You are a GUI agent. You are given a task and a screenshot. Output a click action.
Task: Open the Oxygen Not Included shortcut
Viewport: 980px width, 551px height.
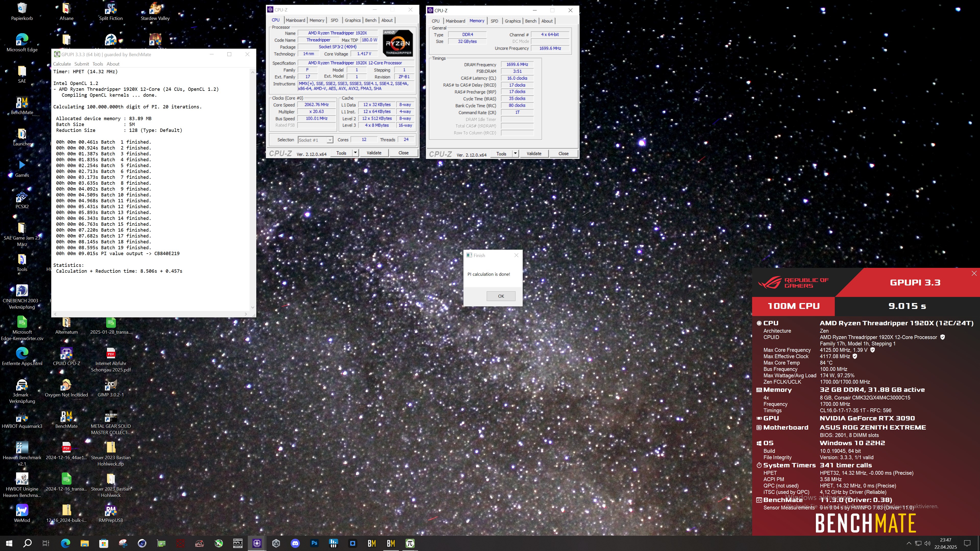67,388
